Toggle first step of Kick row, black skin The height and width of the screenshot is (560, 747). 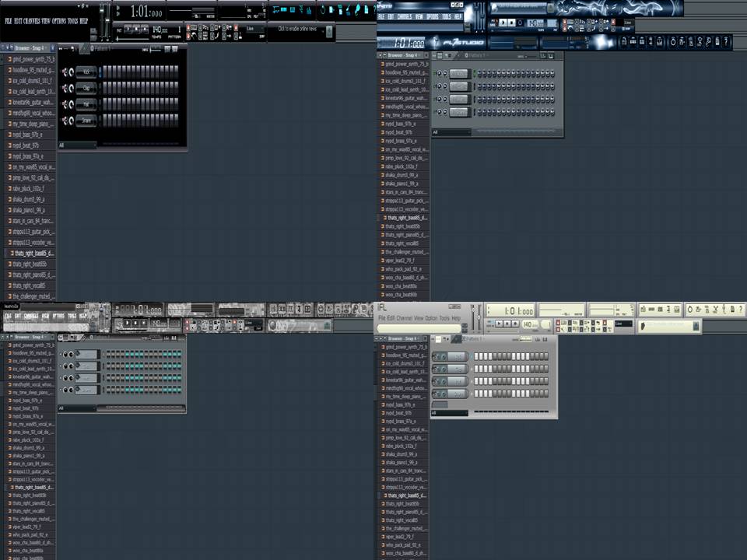[x=107, y=72]
